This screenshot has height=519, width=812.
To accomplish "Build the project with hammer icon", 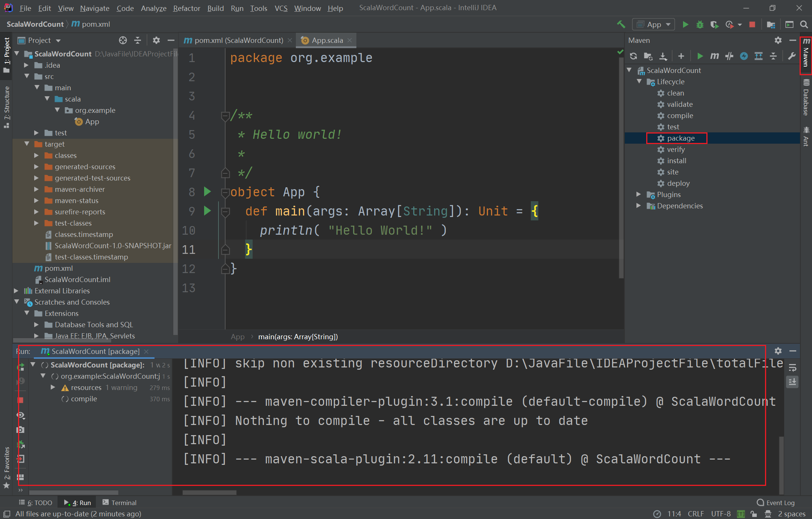I will pyautogui.click(x=621, y=24).
